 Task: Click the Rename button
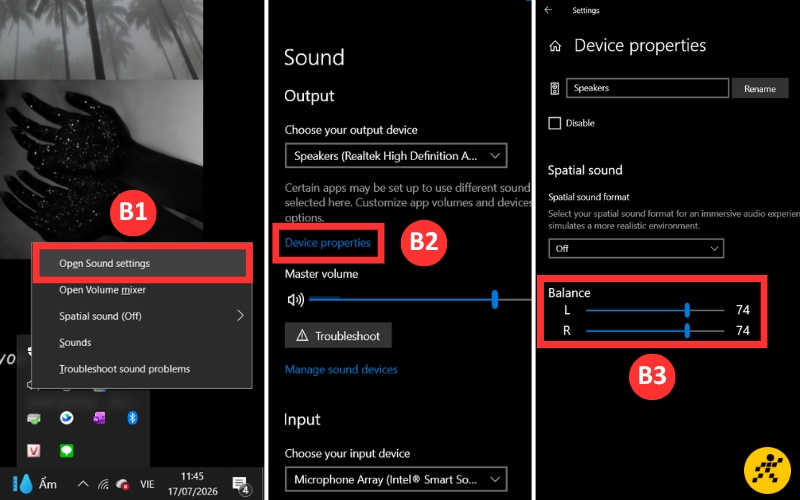pyautogui.click(x=760, y=88)
